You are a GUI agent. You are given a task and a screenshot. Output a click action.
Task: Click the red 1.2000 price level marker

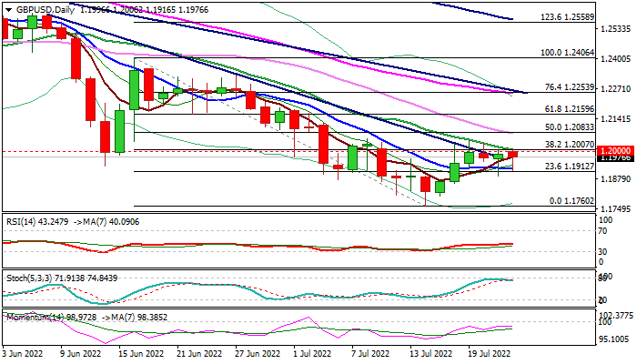click(615, 150)
